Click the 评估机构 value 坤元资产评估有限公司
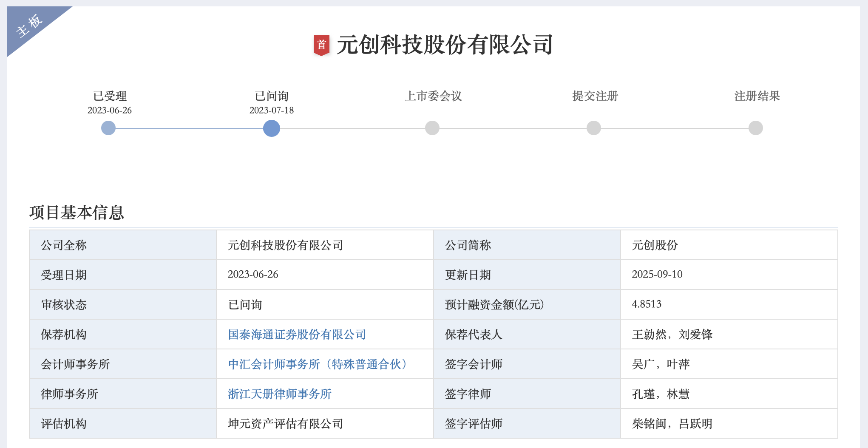The width and height of the screenshot is (868, 448). [285, 424]
